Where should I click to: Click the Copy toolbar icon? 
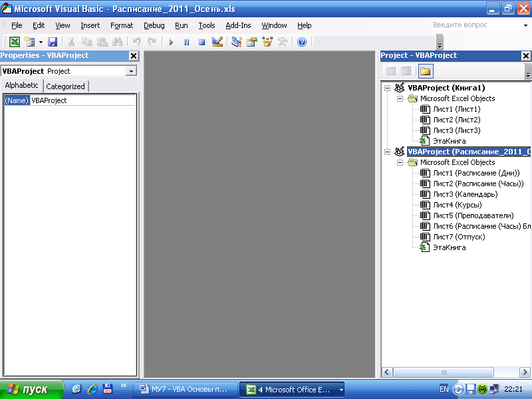[87, 42]
